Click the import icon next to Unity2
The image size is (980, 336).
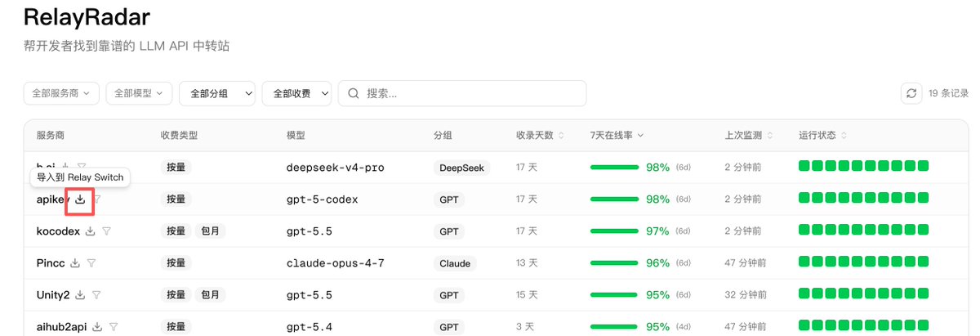click(x=81, y=294)
